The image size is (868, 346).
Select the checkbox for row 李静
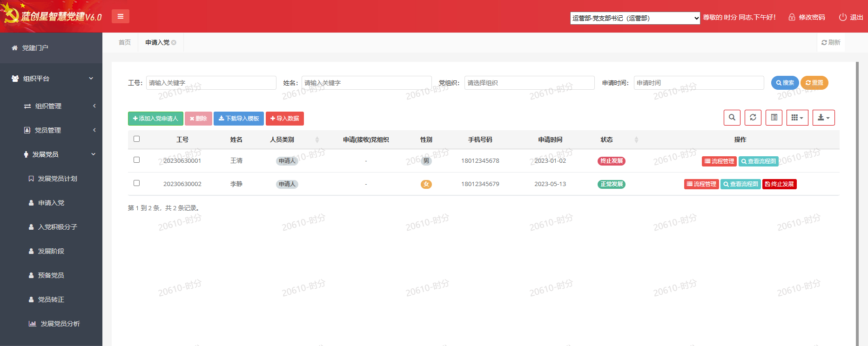tap(136, 183)
